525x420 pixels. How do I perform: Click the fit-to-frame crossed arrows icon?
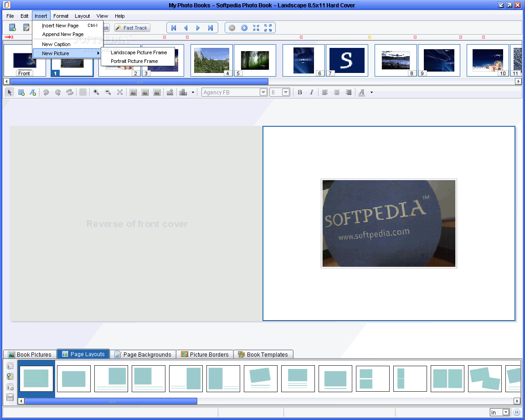120,93
